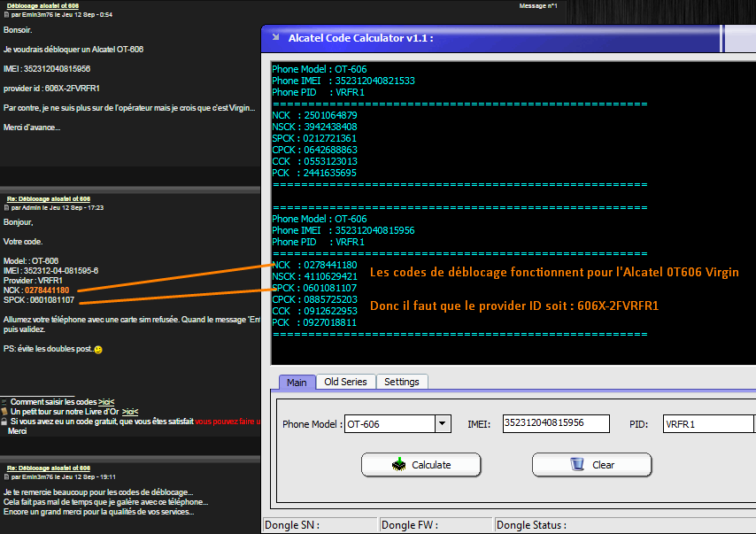This screenshot has width=756, height=534.
Task: Click post icon beside 'par Emin3m76' at 19:11
Action: coord(6,476)
